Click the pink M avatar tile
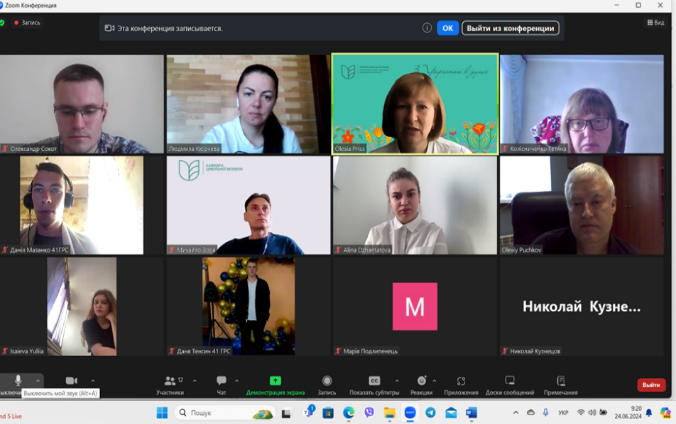The image size is (676, 424). click(x=415, y=307)
